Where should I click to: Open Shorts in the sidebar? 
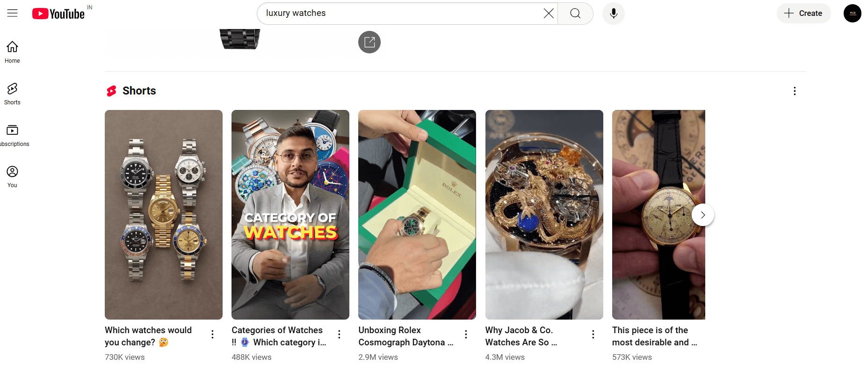[12, 94]
